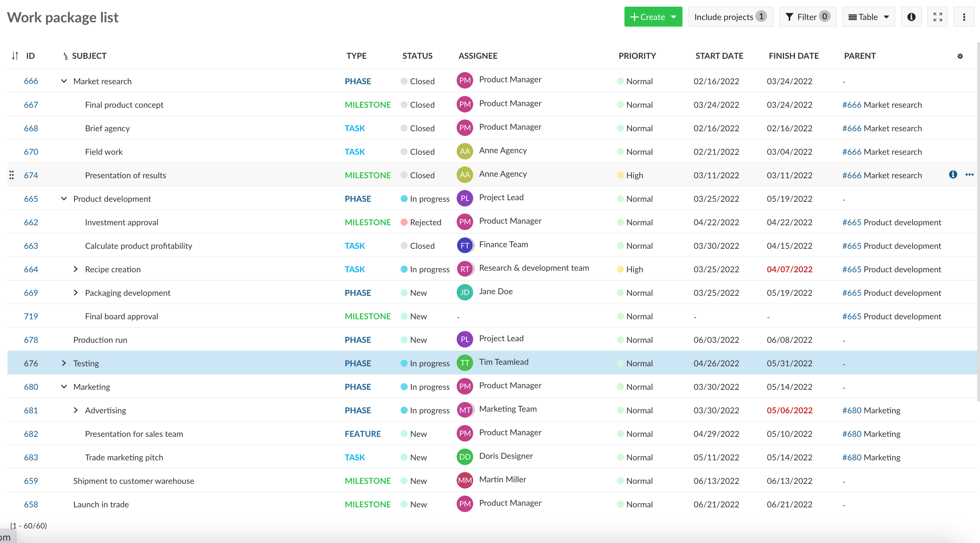The image size is (980, 543).
Task: Open row 674 context menu dots
Action: coord(969,175)
